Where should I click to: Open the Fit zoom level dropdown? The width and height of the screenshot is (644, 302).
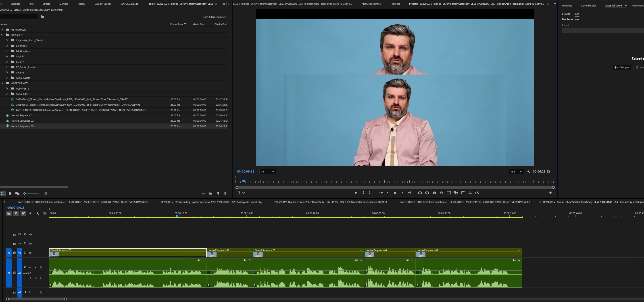point(267,171)
